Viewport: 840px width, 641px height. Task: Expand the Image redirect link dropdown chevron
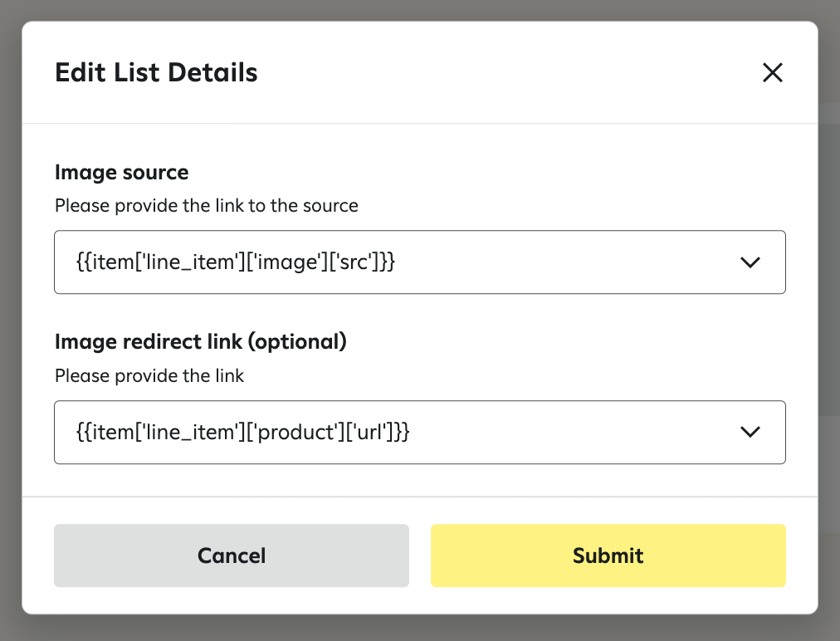750,432
